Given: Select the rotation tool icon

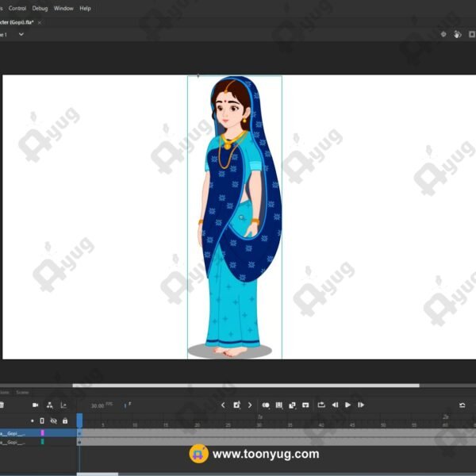Looking at the screenshot, I should [x=458, y=34].
